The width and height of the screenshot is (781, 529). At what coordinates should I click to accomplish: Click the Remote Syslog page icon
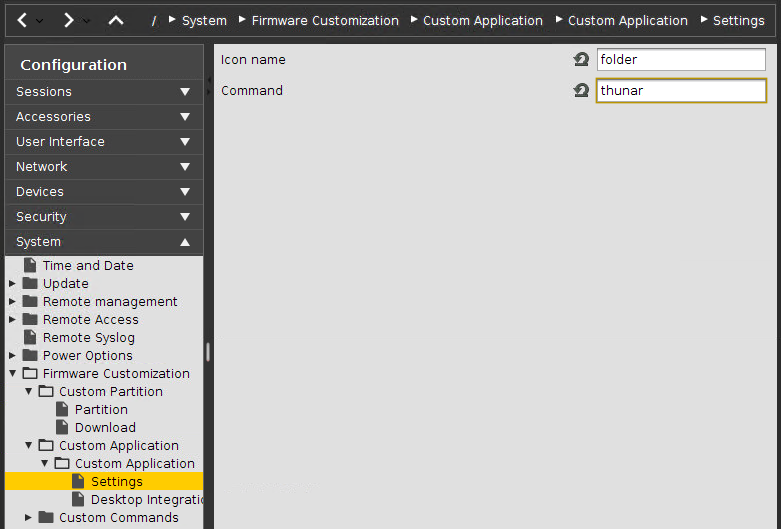pos(30,338)
